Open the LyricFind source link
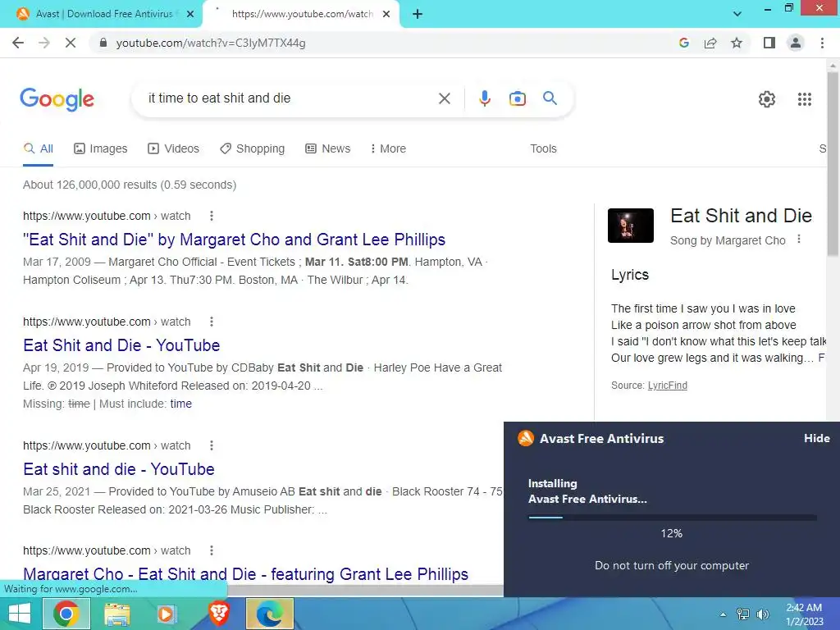 (x=668, y=386)
